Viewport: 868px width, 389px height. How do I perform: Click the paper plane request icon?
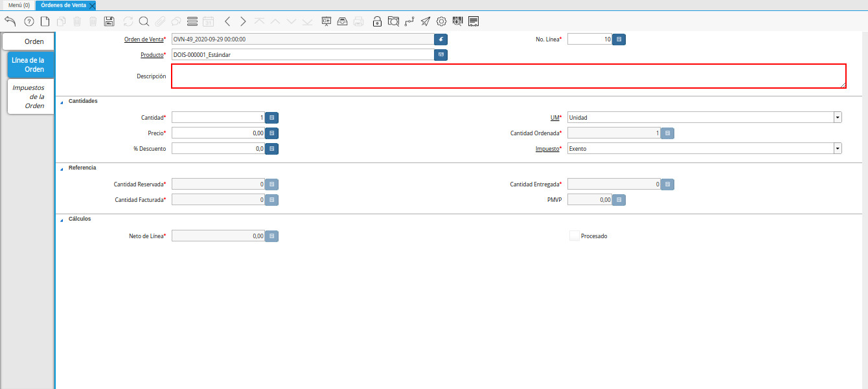[x=425, y=21]
